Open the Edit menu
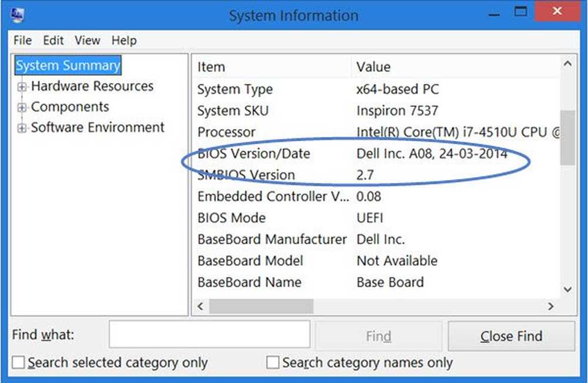Image resolution: width=588 pixels, height=383 pixels. pos(53,41)
